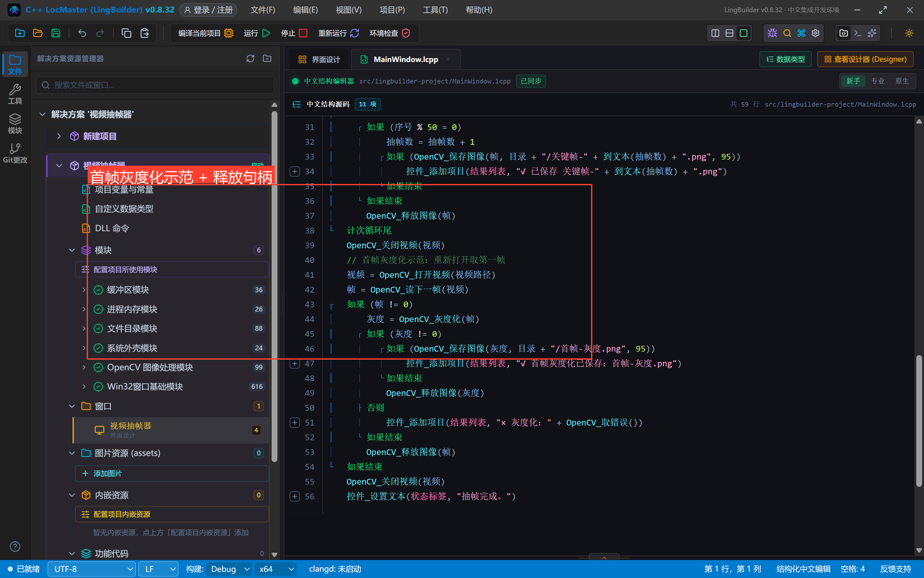Open the 工具 sidebar panel
The width and height of the screenshot is (924, 578).
click(x=15, y=94)
